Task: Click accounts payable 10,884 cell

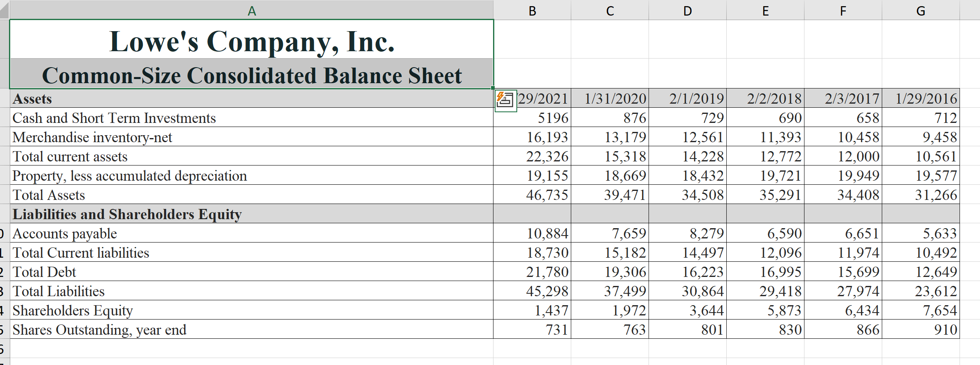Action: click(x=532, y=233)
